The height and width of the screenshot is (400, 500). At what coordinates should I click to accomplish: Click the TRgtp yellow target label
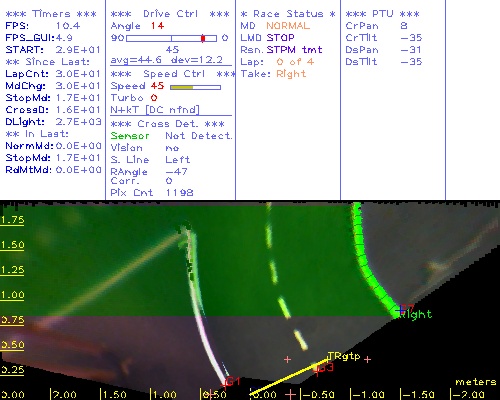344,356
